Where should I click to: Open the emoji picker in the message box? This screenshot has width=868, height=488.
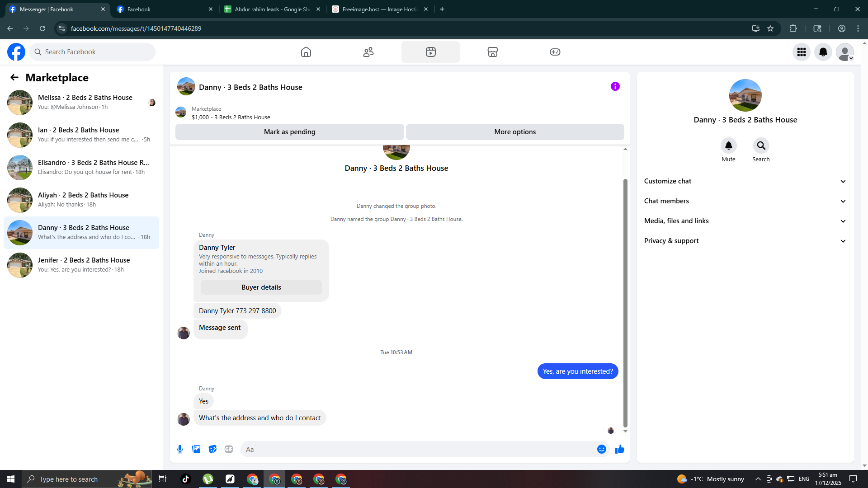pos(601,449)
